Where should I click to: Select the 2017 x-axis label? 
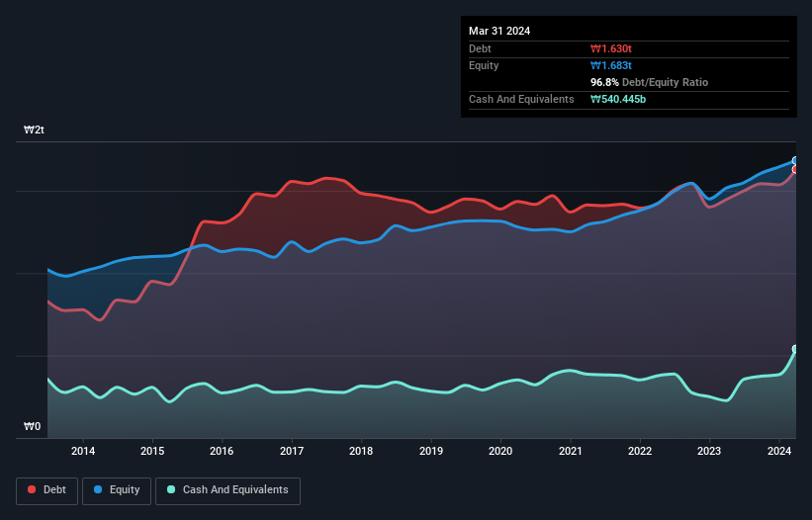[292, 451]
